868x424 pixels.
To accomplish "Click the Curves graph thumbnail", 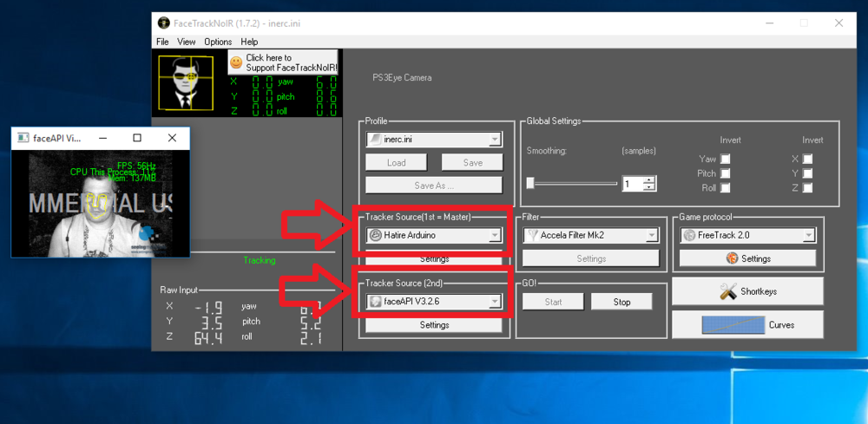I will coord(733,324).
